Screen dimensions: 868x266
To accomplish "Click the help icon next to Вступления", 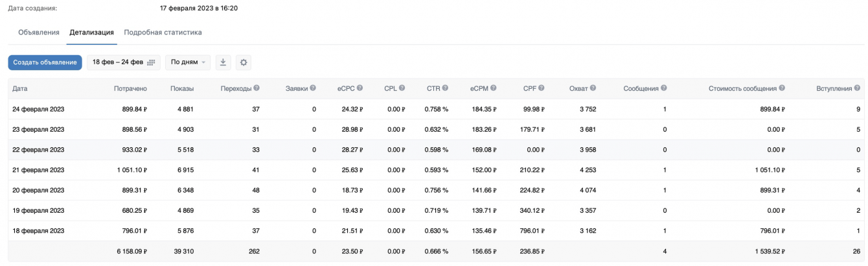I will [857, 88].
